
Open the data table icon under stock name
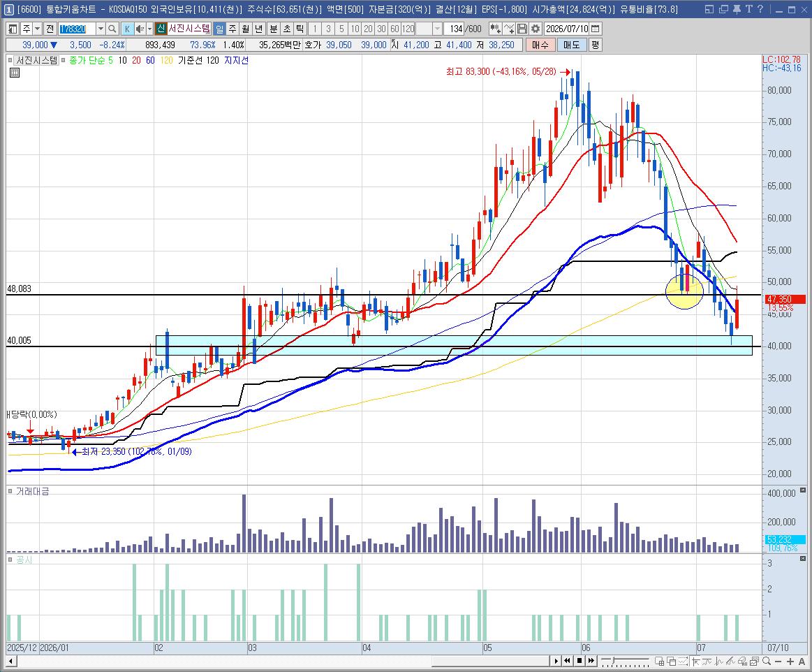(x=15, y=73)
